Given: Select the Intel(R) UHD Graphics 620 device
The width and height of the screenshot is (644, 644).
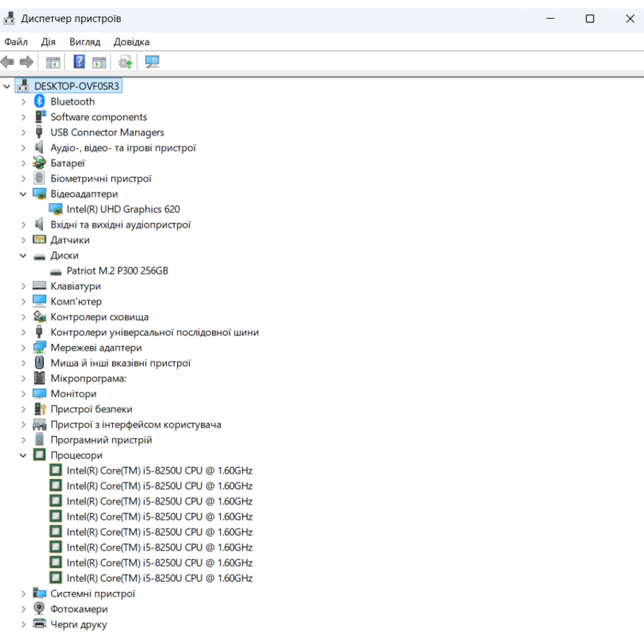Looking at the screenshot, I should [123, 209].
